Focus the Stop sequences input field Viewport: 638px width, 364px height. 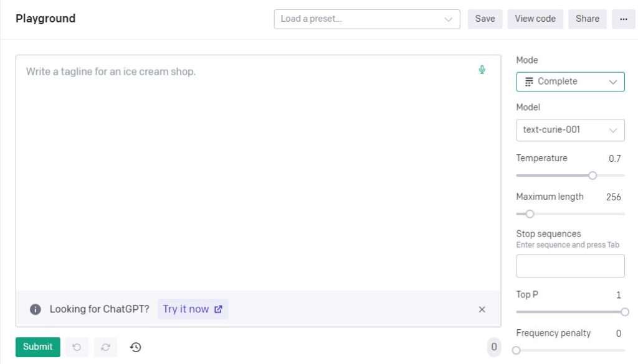pos(570,266)
